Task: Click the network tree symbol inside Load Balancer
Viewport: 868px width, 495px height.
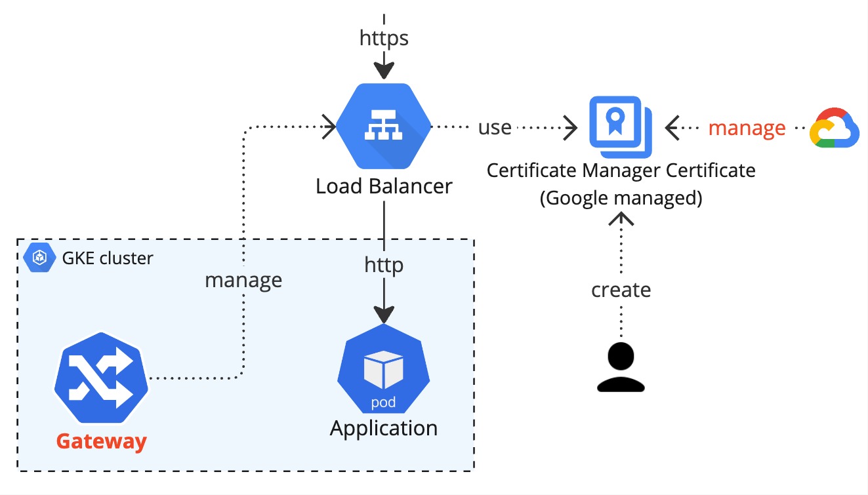Action: click(384, 123)
